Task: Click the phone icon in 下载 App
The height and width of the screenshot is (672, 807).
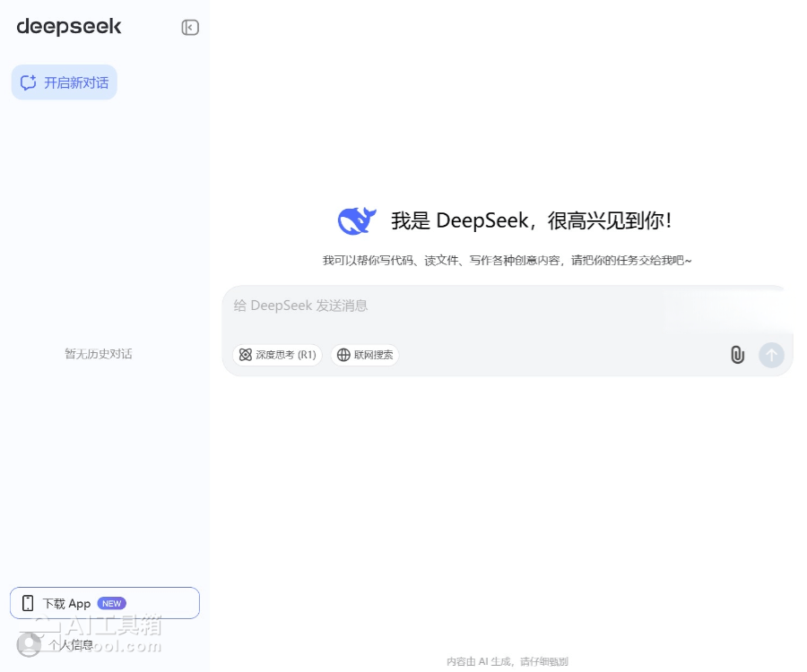Action: coord(28,603)
